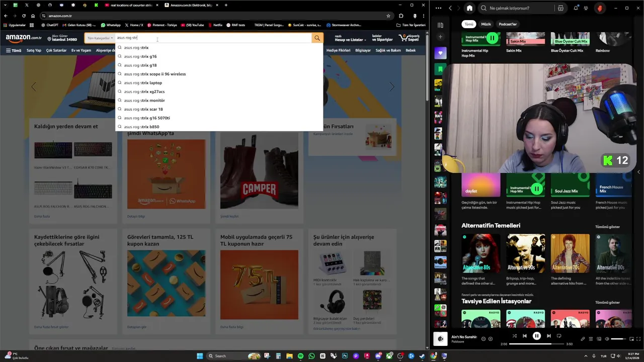The image size is (644, 362).
Task: Click Chrome home button
Action: coord(33,16)
